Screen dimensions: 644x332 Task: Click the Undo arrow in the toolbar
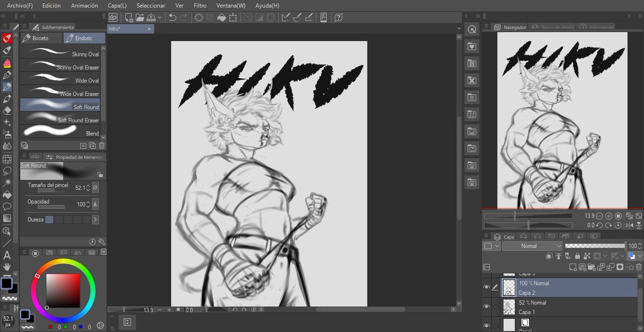click(x=173, y=17)
